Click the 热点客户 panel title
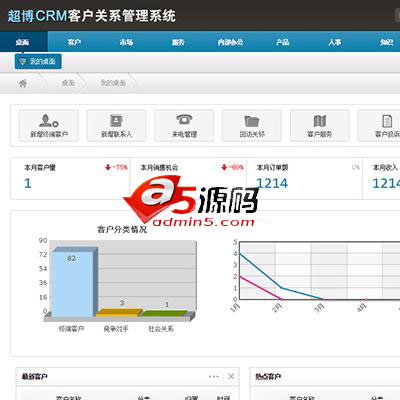Image resolution: width=400 pixels, height=400 pixels. (268, 377)
